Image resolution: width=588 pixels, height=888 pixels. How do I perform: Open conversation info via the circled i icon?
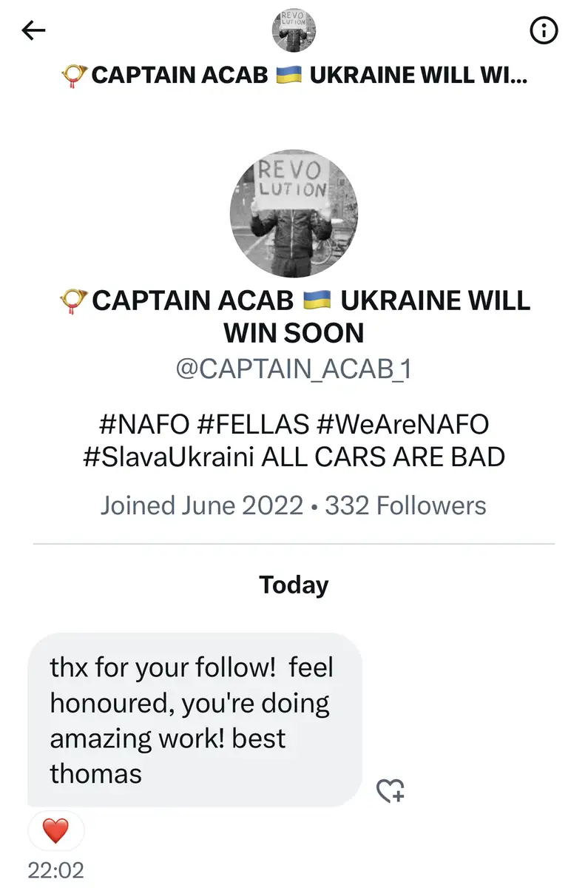(544, 30)
